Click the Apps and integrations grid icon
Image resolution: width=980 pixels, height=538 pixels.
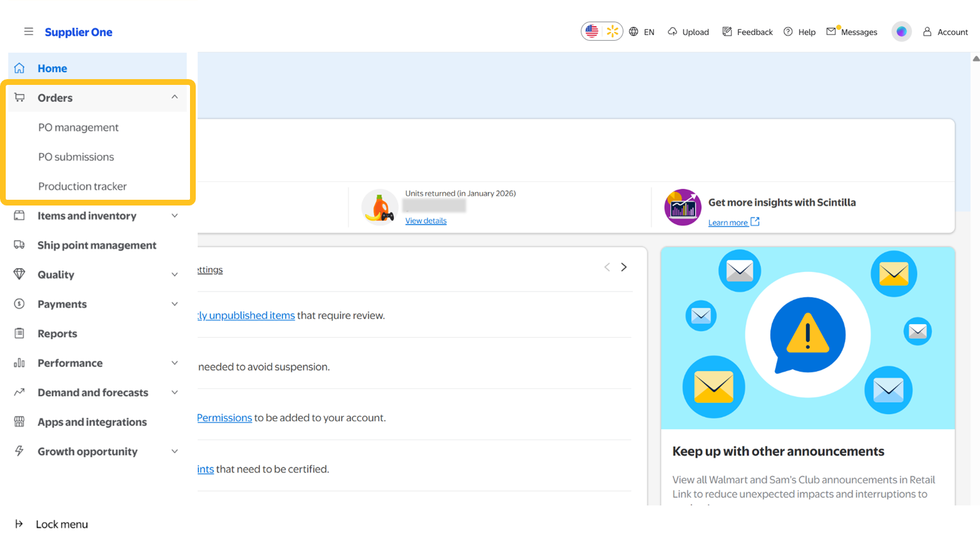coord(20,422)
